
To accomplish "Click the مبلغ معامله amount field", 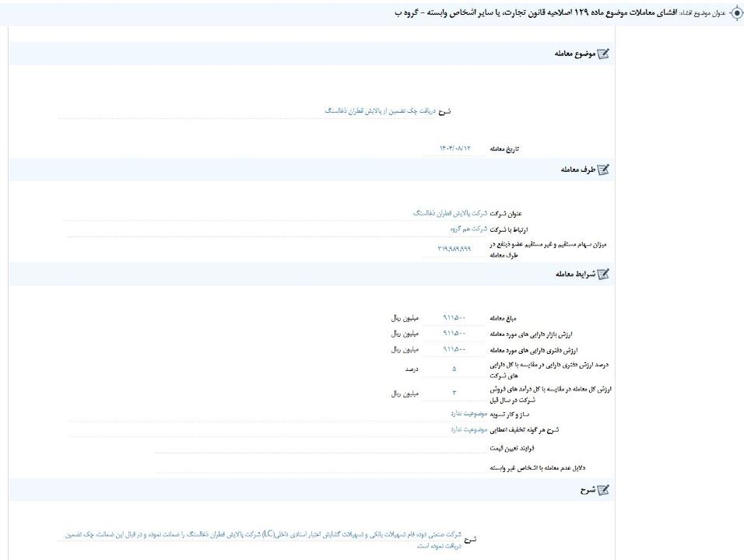I will 454,318.
